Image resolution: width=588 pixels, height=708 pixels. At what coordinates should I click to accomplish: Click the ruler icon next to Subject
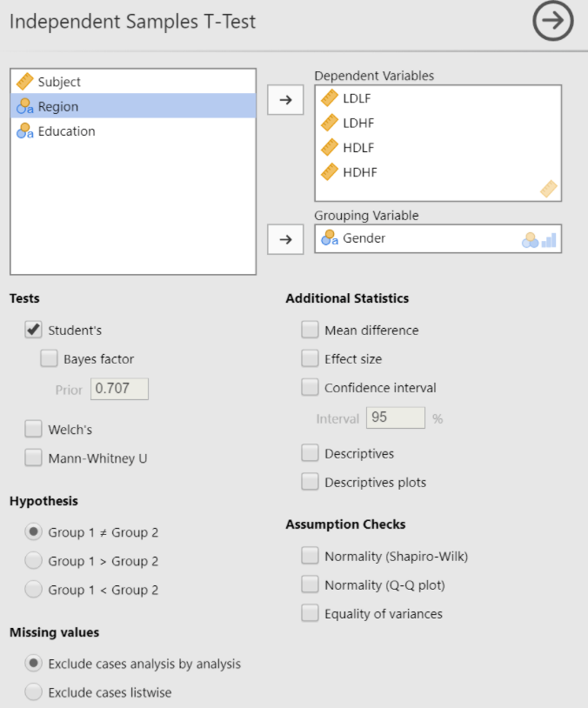24,82
